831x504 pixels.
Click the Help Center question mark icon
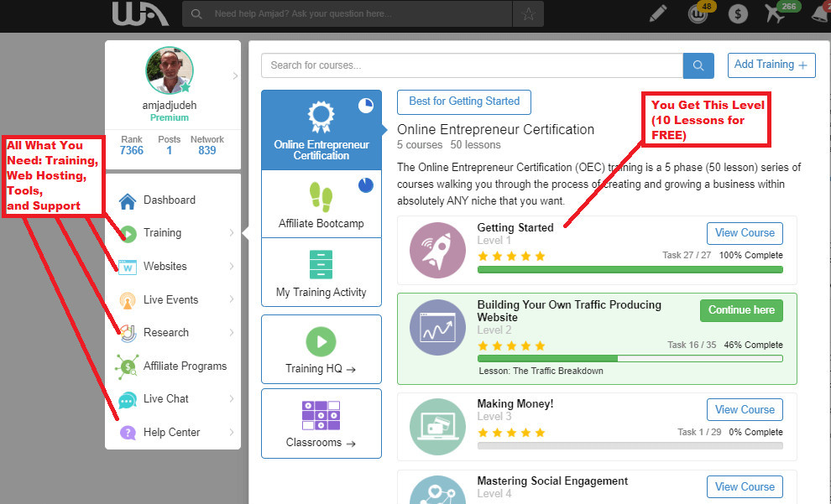pyautogui.click(x=128, y=433)
